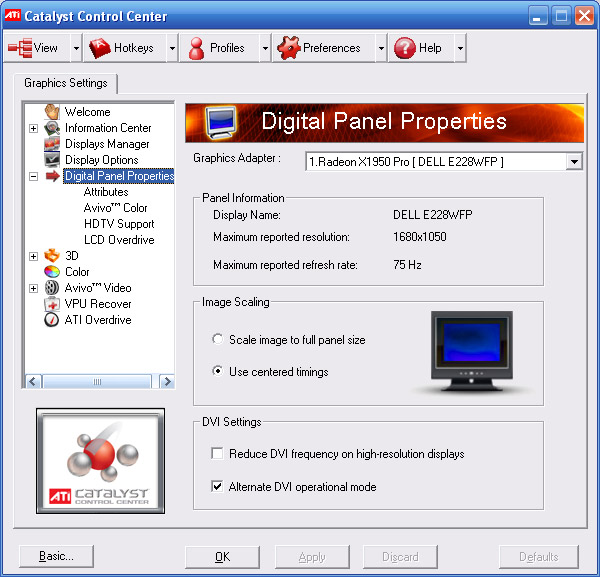Click the Profiles person icon
This screenshot has width=600, height=577.
pyautogui.click(x=197, y=48)
